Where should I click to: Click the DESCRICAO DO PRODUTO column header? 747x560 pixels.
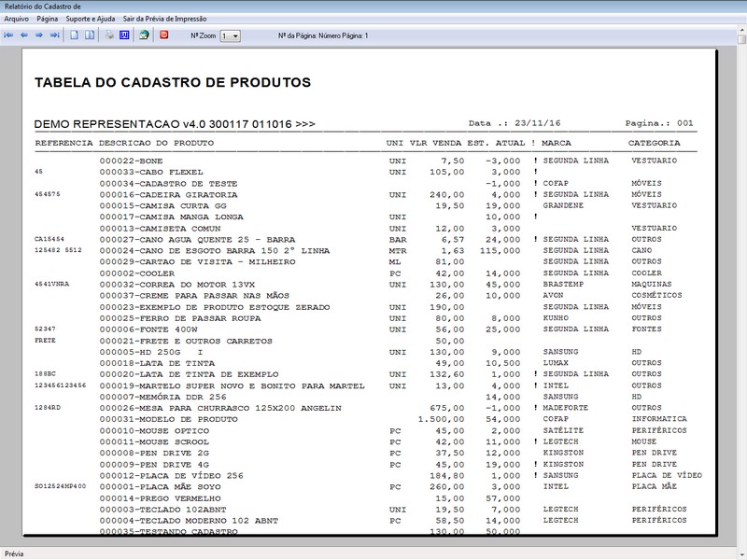click(x=156, y=143)
